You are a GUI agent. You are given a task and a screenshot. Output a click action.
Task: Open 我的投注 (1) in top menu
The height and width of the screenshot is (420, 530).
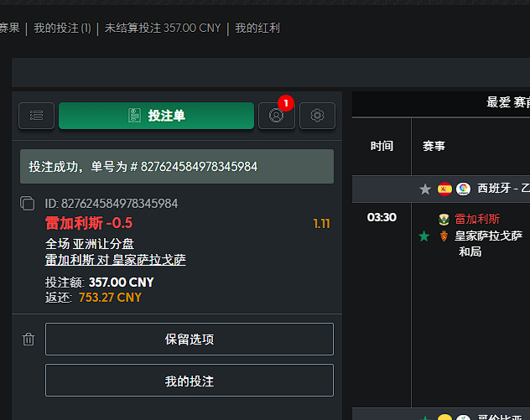tap(62, 28)
